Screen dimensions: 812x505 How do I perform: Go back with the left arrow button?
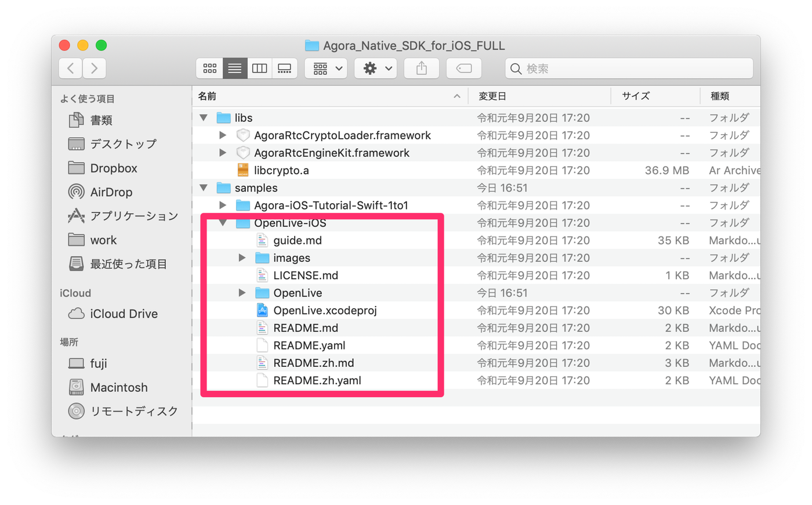pyautogui.click(x=71, y=68)
